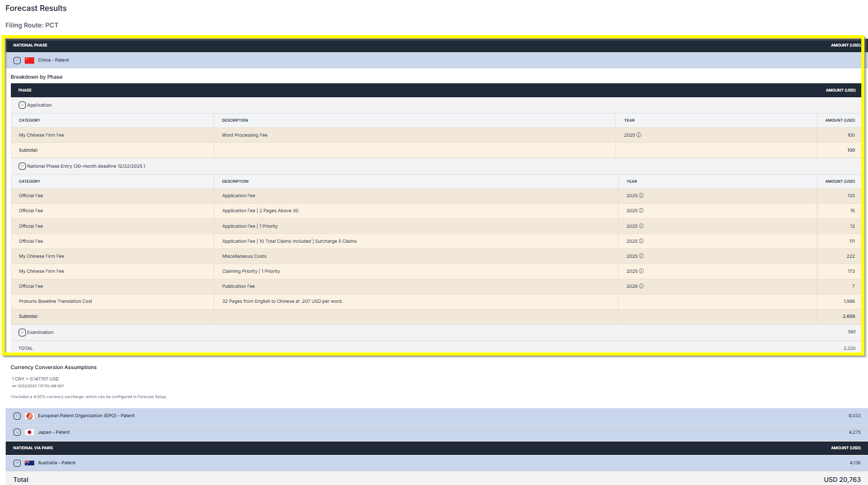Click the Japan flag icon
The image size is (868, 485).
(x=29, y=432)
